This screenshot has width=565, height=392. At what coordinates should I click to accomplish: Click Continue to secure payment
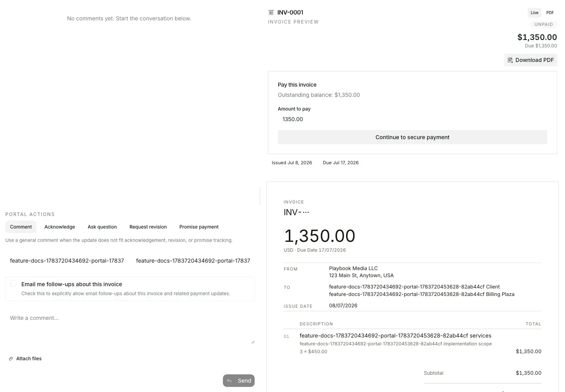point(412,137)
